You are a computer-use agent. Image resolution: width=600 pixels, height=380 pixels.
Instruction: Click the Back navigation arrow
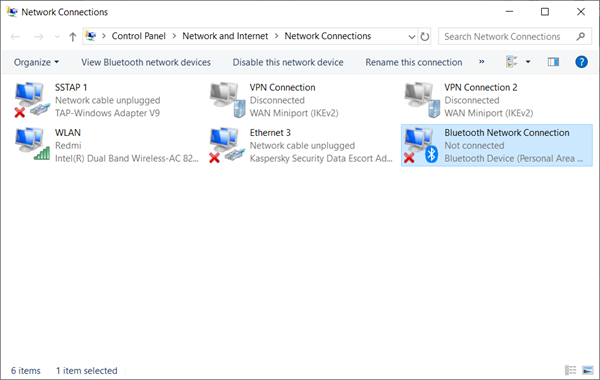click(15, 37)
